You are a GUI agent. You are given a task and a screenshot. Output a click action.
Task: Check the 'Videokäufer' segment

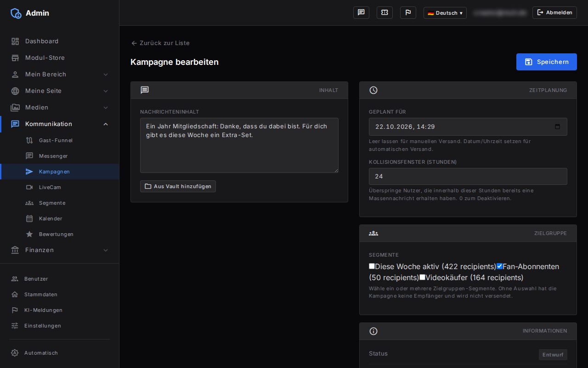(x=423, y=277)
